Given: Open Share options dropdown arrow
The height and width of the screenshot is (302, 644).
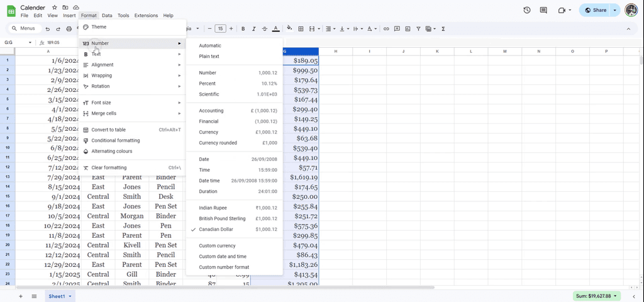Looking at the screenshot, I should [615, 10].
